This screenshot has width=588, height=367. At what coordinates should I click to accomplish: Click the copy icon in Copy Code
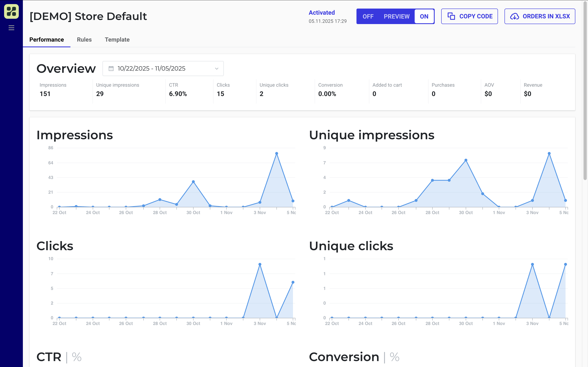451,16
